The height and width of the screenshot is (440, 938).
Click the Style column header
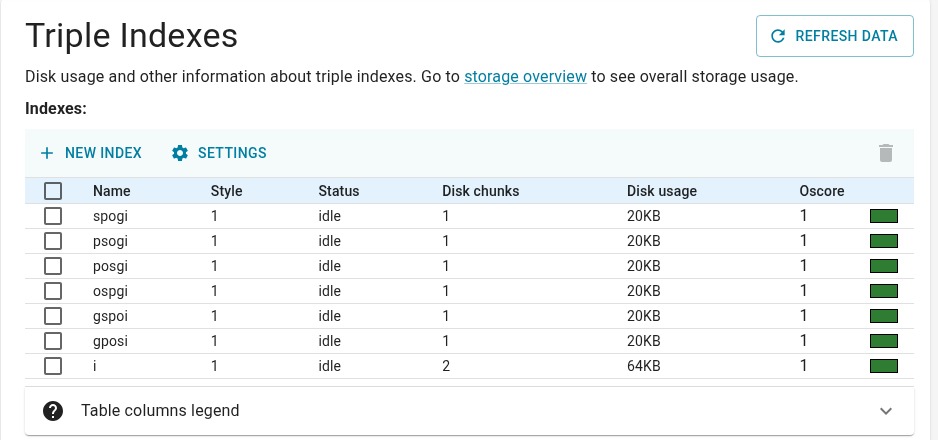click(226, 191)
